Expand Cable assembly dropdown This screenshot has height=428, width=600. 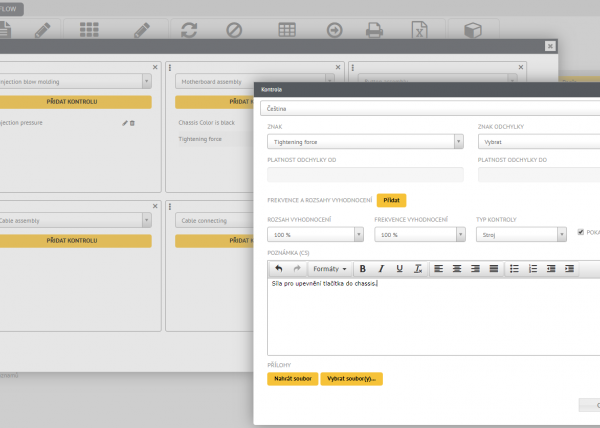click(x=147, y=220)
